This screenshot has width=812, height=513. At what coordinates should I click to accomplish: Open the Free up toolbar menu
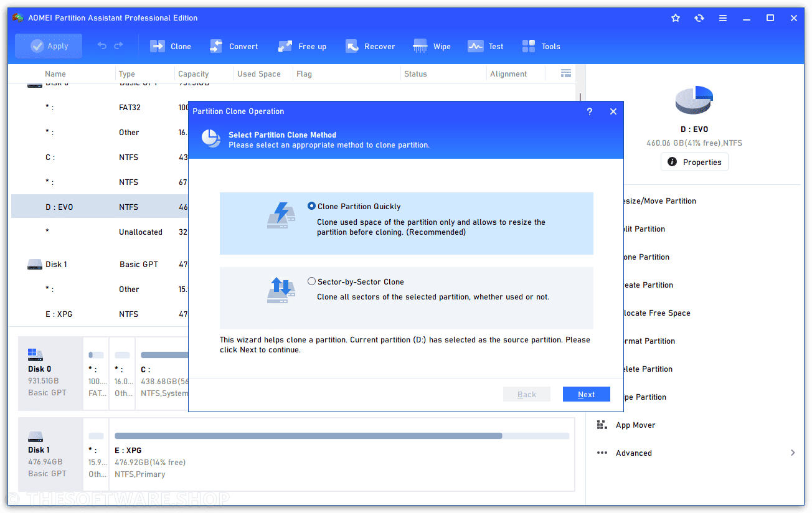(x=302, y=46)
